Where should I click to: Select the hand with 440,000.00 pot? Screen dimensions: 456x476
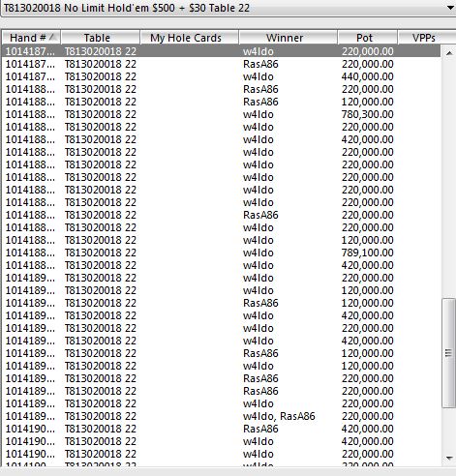click(x=222, y=76)
